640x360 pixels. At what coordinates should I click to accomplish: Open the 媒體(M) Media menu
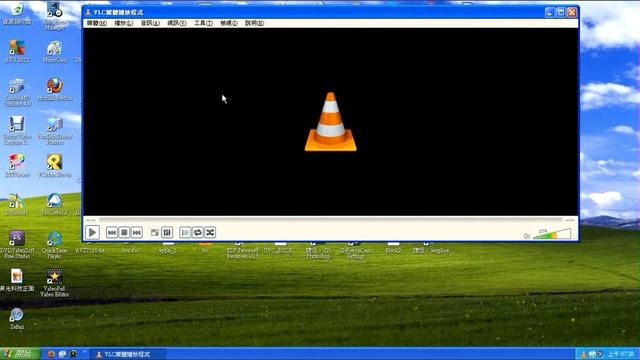tap(97, 23)
